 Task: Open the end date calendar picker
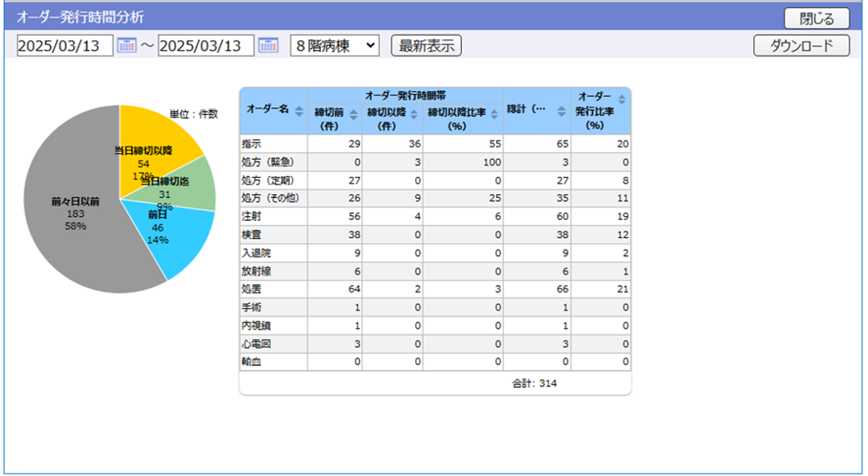pos(268,46)
